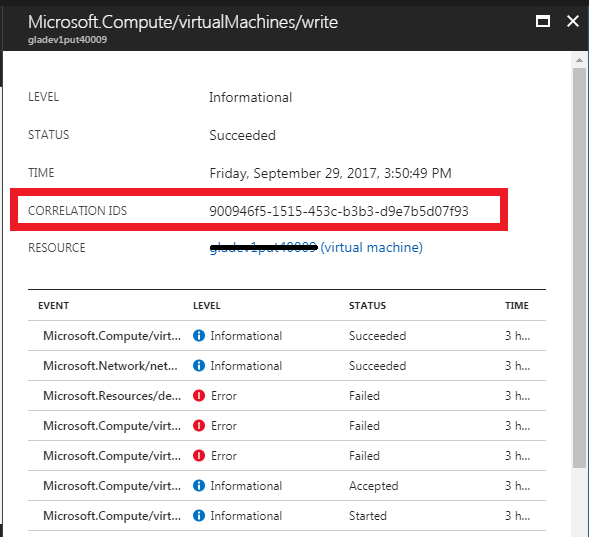Open the Microsoft.Resources/de... event row

click(287, 396)
